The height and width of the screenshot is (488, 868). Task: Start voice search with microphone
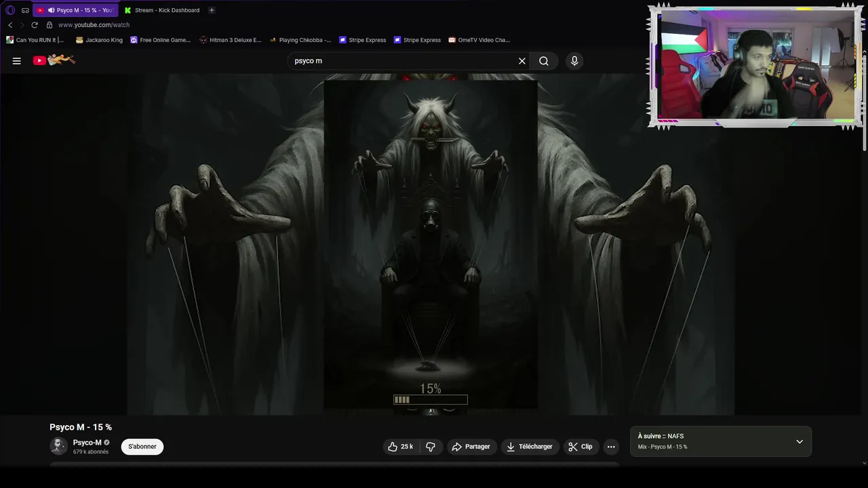(x=574, y=61)
